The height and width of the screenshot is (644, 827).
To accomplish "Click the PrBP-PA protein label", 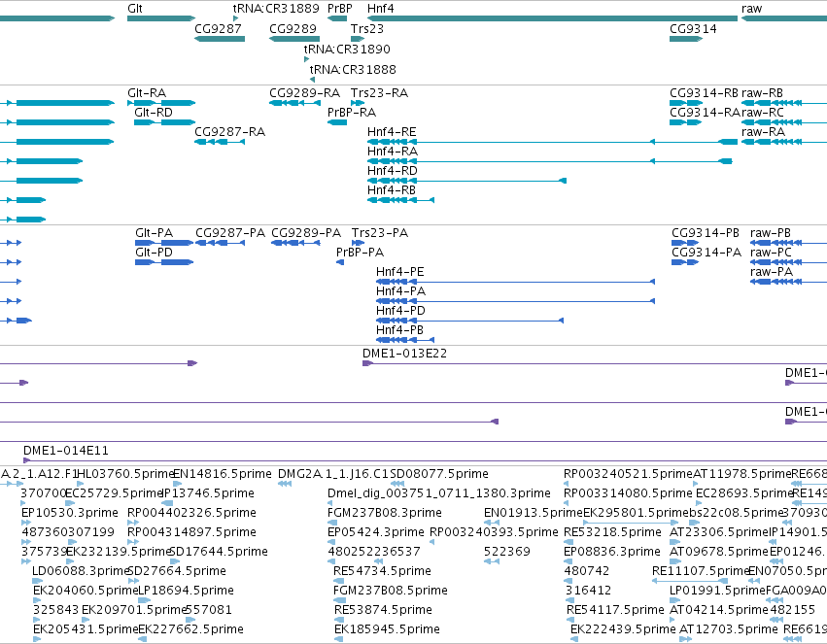I will point(360,253).
